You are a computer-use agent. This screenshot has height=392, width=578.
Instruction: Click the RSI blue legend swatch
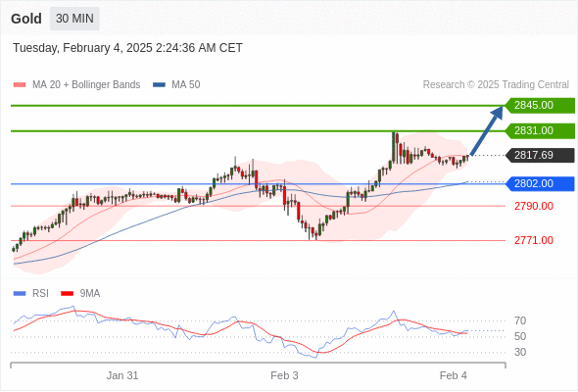20,294
